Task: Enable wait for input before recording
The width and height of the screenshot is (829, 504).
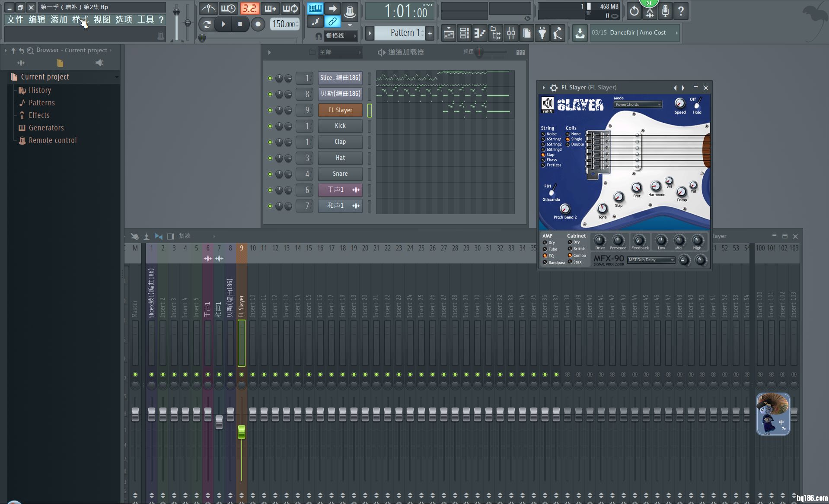Action: click(x=228, y=9)
